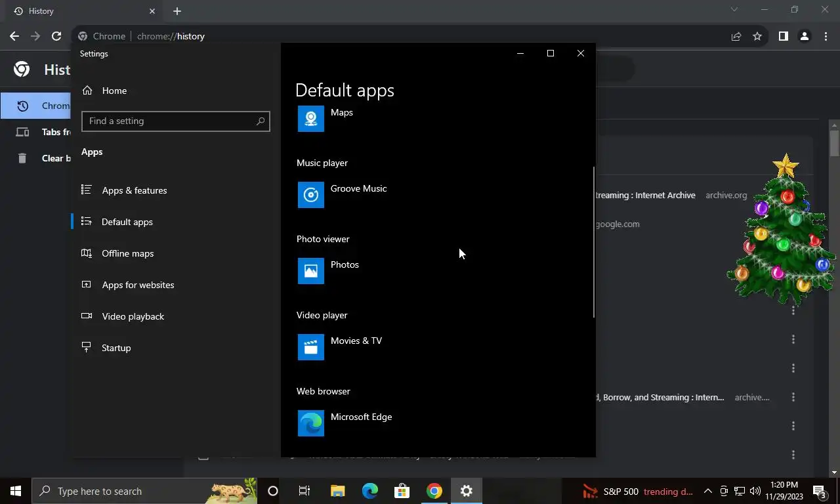Select the History tab in Chrome

(82, 11)
